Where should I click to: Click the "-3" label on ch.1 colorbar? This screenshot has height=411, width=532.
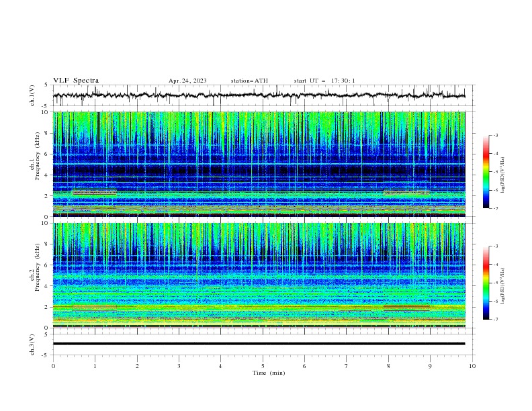tap(496, 135)
